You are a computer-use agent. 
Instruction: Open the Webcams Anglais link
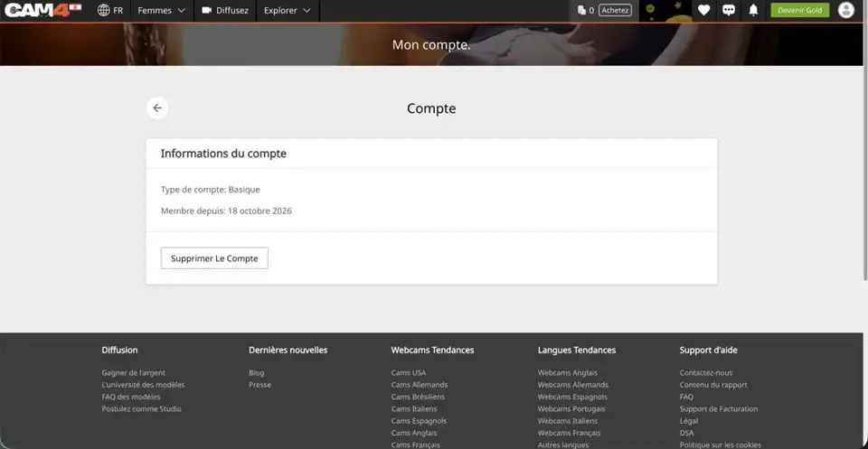(568, 373)
